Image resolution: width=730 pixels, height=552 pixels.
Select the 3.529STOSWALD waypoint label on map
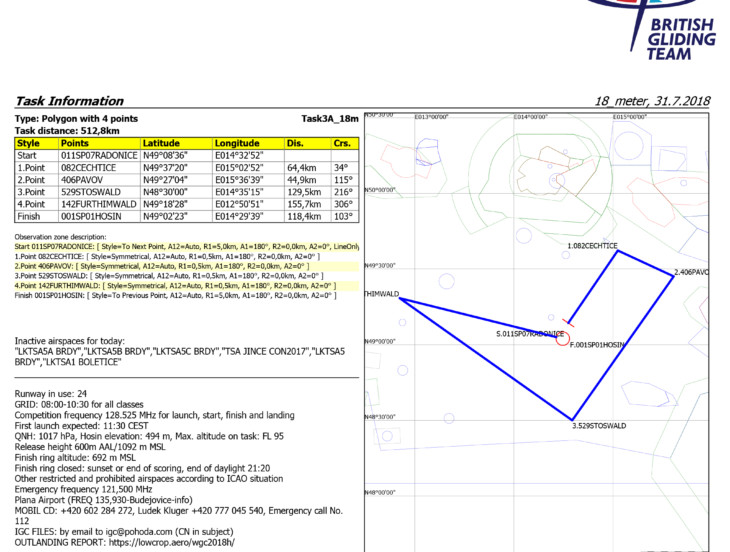point(599,426)
